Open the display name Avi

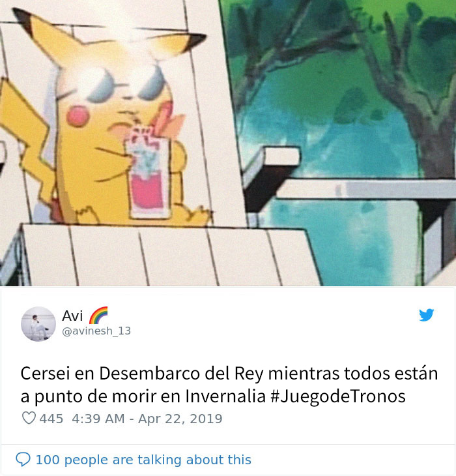point(72,316)
